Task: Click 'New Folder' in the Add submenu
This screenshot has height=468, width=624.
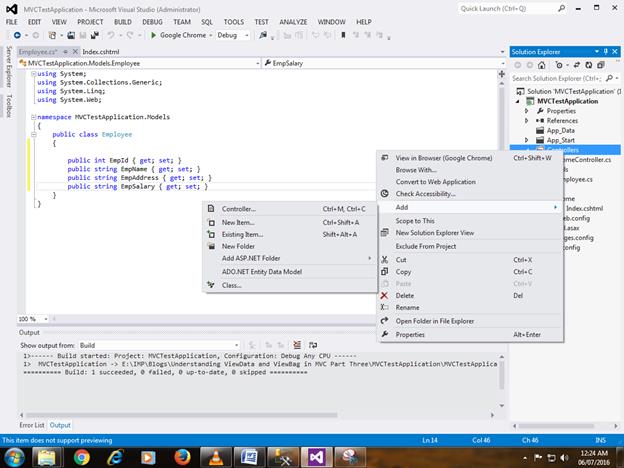Action: click(238, 246)
